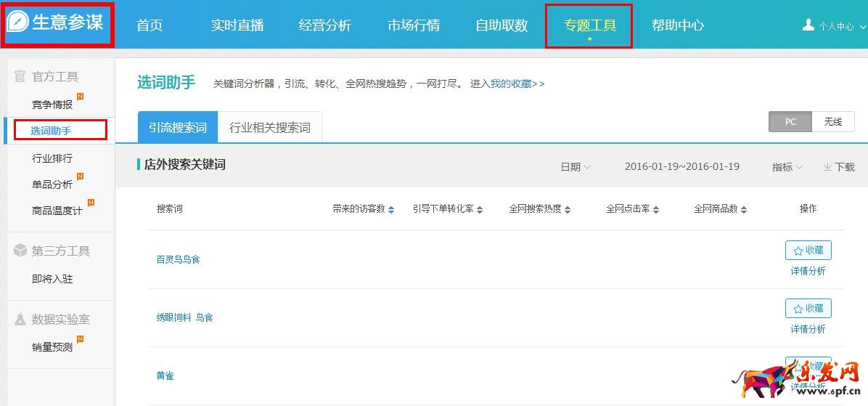This screenshot has height=406, width=868.
Task: Open 市场行情 in top navigation
Action: coord(414,25)
